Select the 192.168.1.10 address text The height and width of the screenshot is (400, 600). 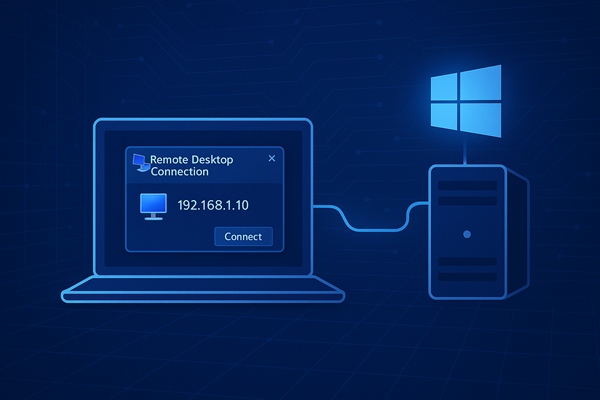(213, 205)
